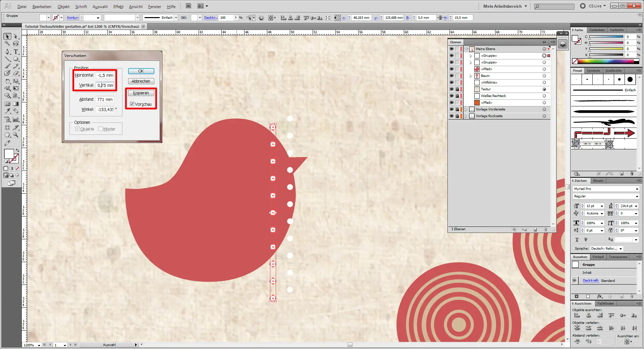The height and width of the screenshot is (349, 644).
Task: Click the Kopieren button
Action: click(141, 93)
